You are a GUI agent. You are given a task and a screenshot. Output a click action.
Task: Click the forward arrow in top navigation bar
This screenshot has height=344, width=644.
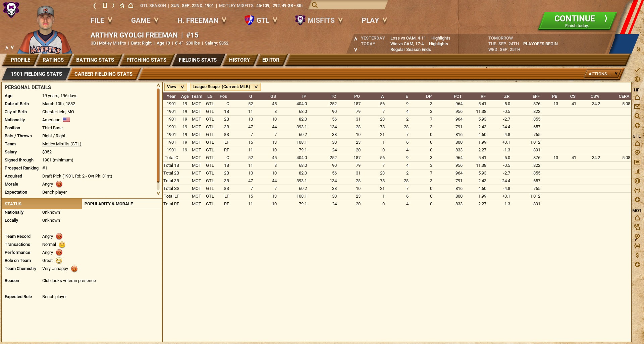tap(113, 6)
